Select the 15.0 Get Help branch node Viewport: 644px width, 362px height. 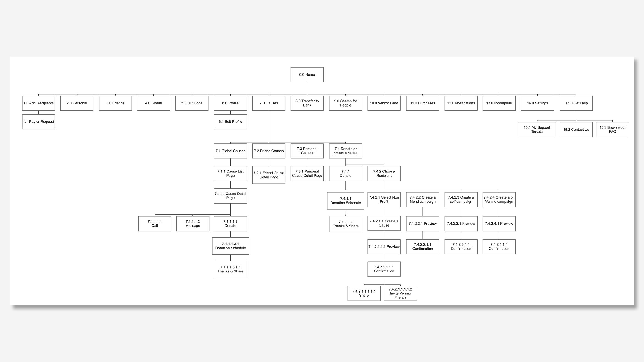576,103
